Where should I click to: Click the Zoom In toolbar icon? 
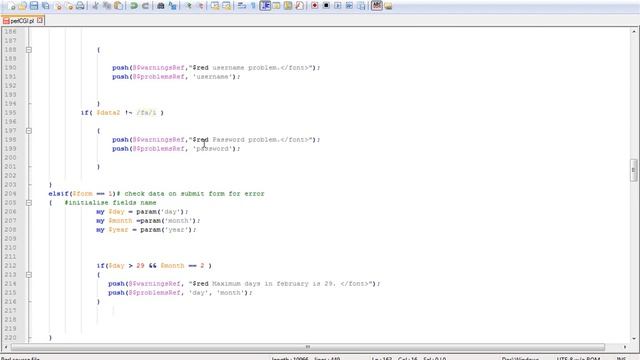pyautogui.click(x=188, y=6)
